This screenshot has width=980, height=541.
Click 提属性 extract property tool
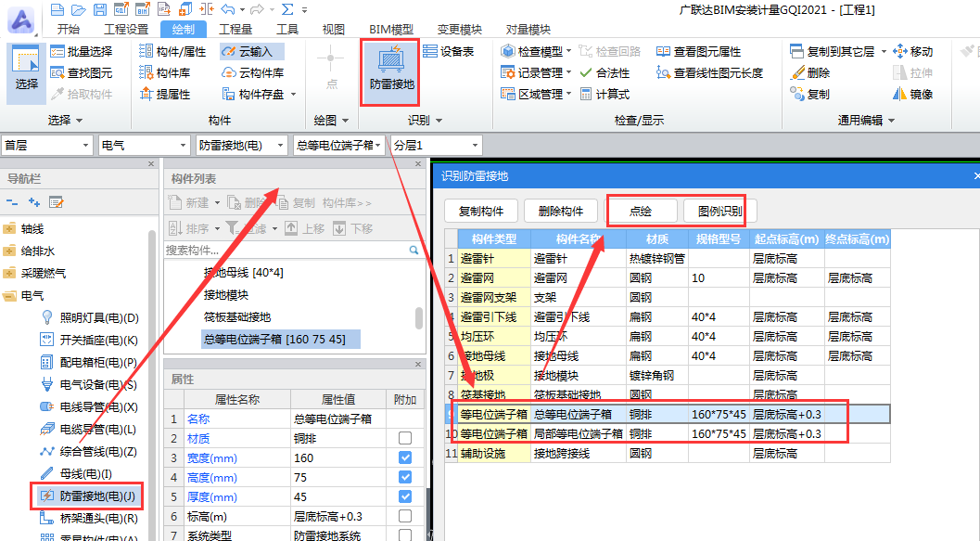tap(165, 94)
